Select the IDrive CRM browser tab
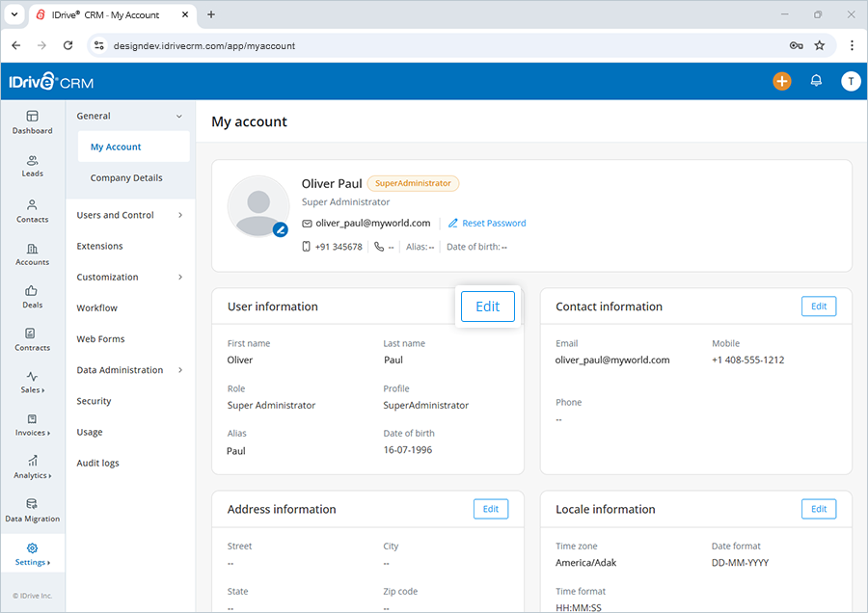The width and height of the screenshot is (868, 613). click(x=104, y=14)
